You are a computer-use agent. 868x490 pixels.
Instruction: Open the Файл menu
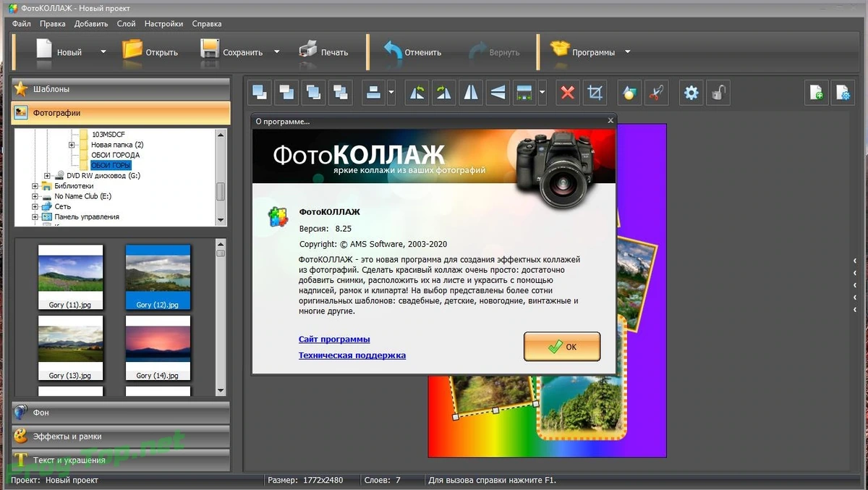(x=21, y=24)
